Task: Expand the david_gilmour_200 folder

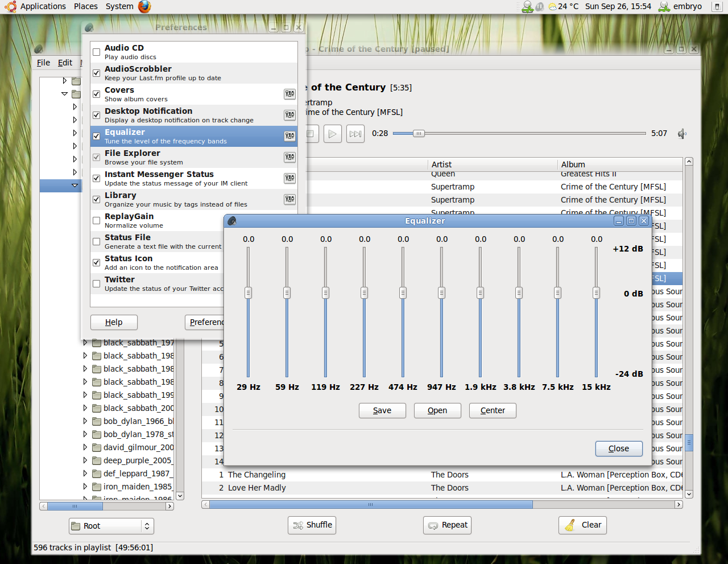Action: click(85, 447)
